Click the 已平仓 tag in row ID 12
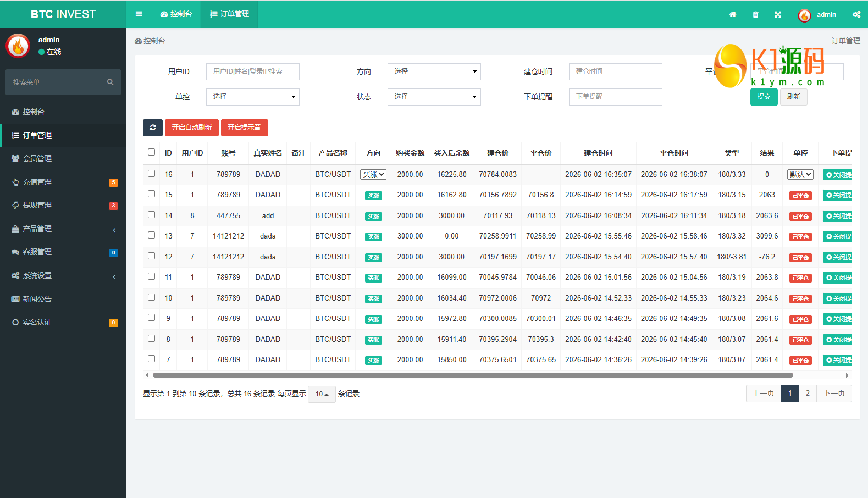 pyautogui.click(x=800, y=257)
